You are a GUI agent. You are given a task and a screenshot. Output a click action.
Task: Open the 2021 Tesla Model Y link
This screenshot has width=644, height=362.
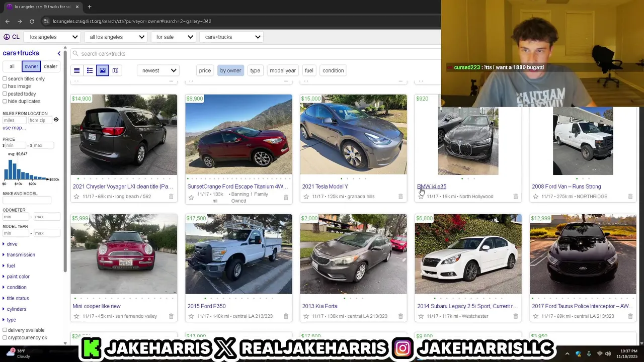click(325, 187)
